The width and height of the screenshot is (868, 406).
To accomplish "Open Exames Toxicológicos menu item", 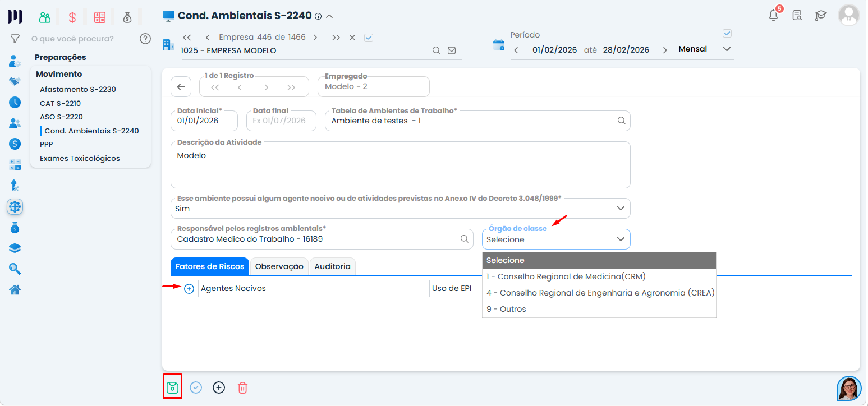I will (x=80, y=159).
